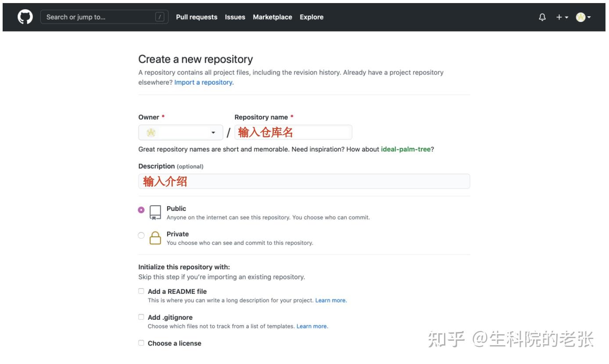Check Choose a license

(141, 343)
